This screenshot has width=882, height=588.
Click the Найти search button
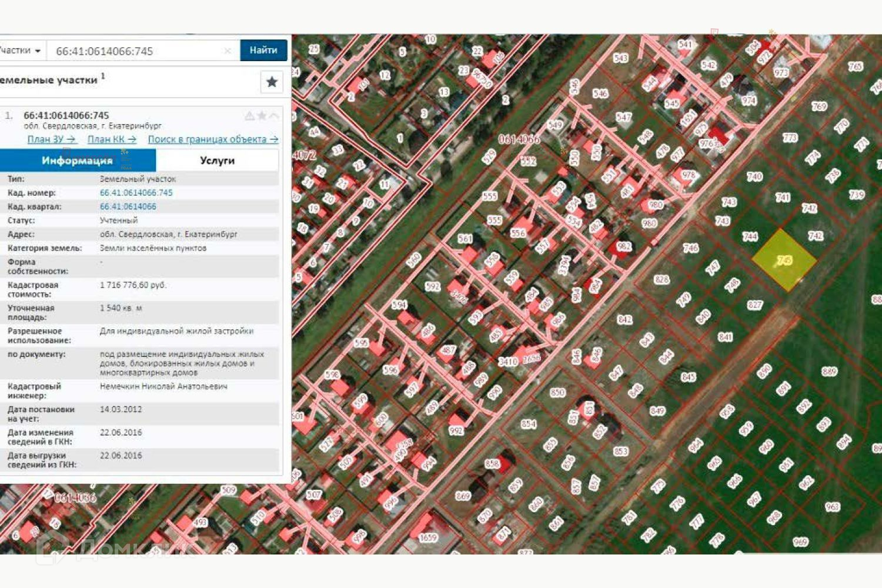[263, 51]
